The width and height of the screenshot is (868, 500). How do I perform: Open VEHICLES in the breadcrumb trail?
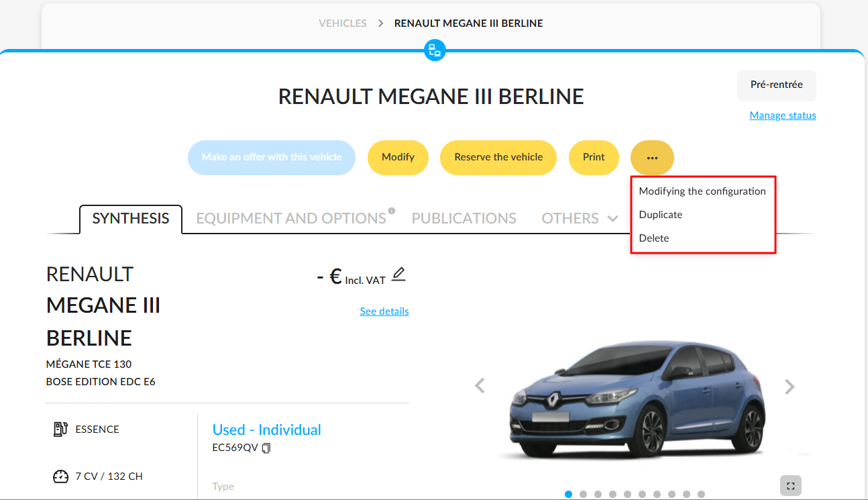click(x=343, y=23)
